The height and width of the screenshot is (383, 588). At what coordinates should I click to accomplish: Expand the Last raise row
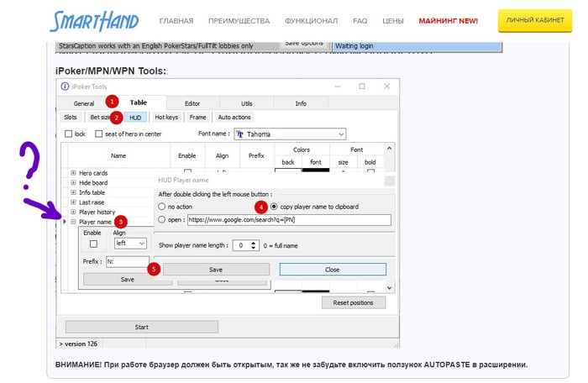[x=74, y=202]
